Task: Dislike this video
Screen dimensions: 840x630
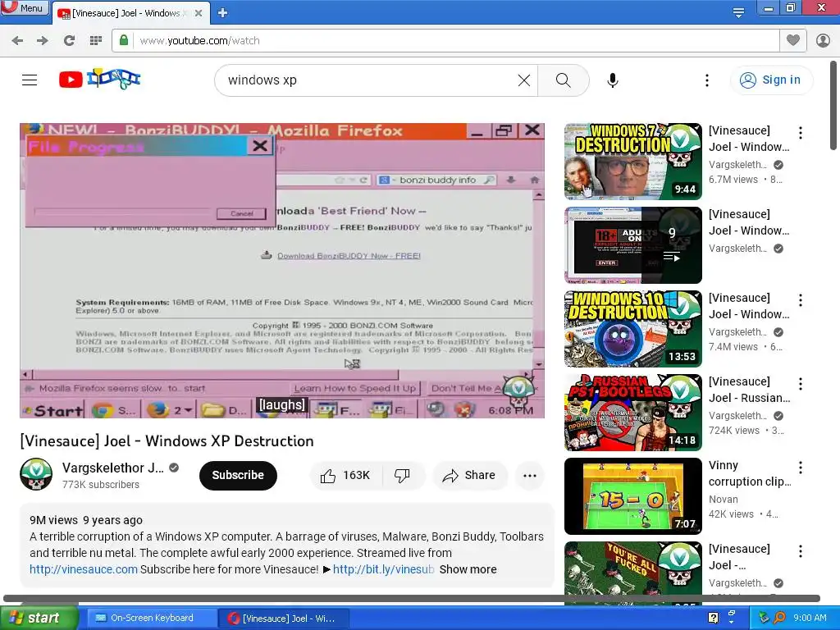Action: click(x=402, y=475)
